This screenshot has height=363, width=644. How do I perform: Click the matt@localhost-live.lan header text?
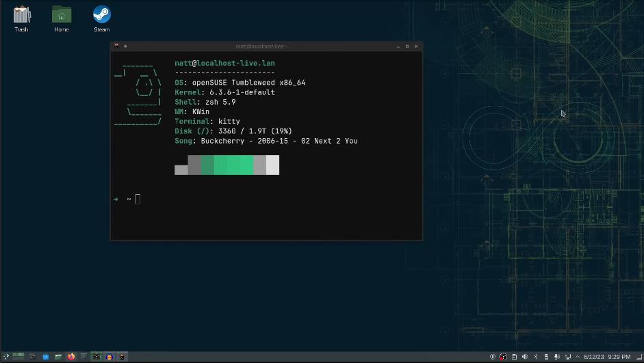224,63
